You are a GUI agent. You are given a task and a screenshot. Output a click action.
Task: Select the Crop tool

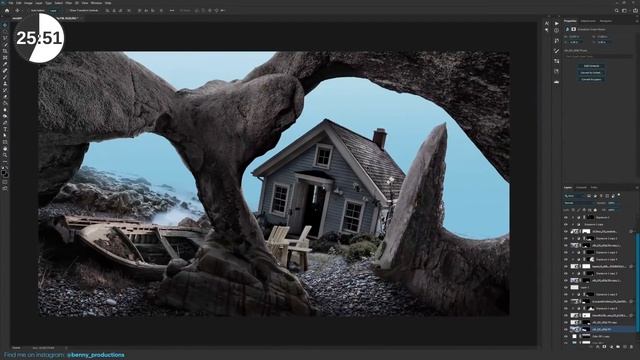[4, 51]
